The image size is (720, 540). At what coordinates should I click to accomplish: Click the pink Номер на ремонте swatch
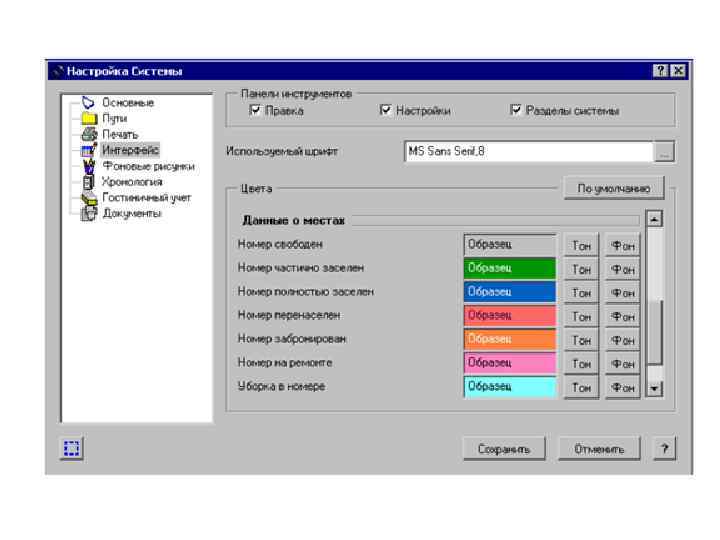coord(510,363)
